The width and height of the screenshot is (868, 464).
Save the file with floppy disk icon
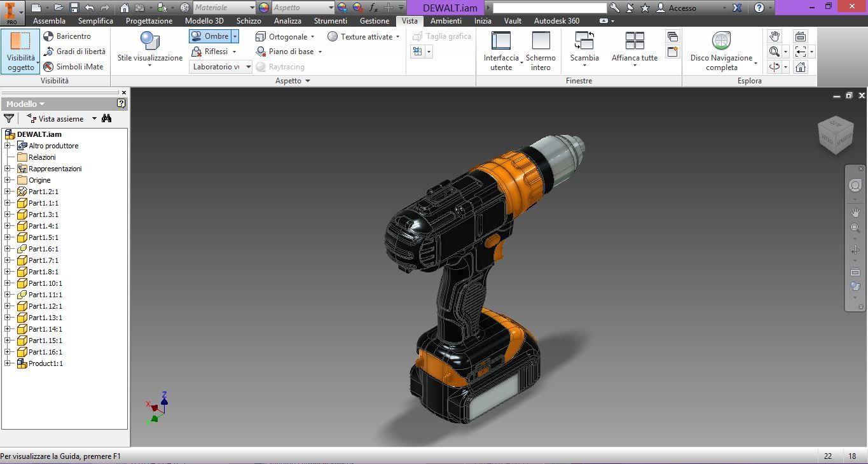click(74, 8)
